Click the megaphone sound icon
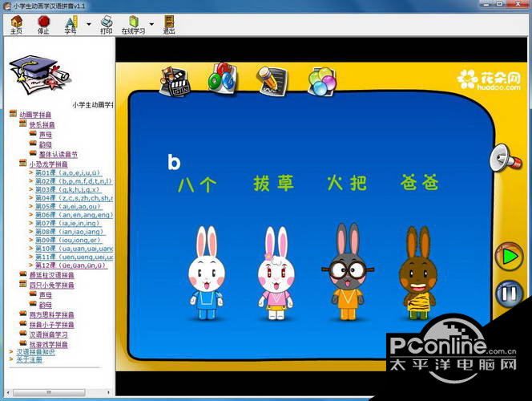 click(506, 158)
